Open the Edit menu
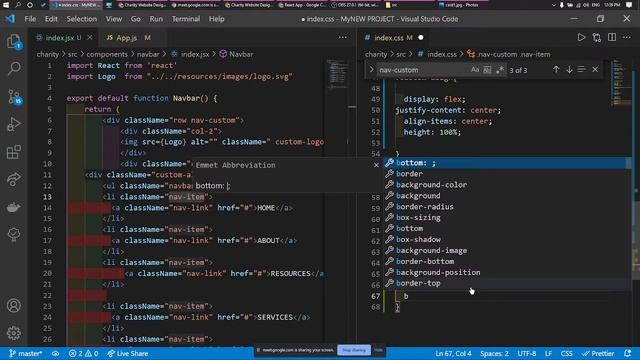The width and height of the screenshot is (640, 360). (x=51, y=19)
